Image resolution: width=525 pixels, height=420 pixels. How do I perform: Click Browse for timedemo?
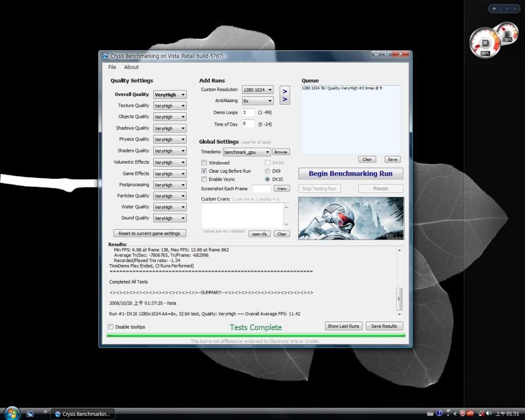click(x=280, y=152)
